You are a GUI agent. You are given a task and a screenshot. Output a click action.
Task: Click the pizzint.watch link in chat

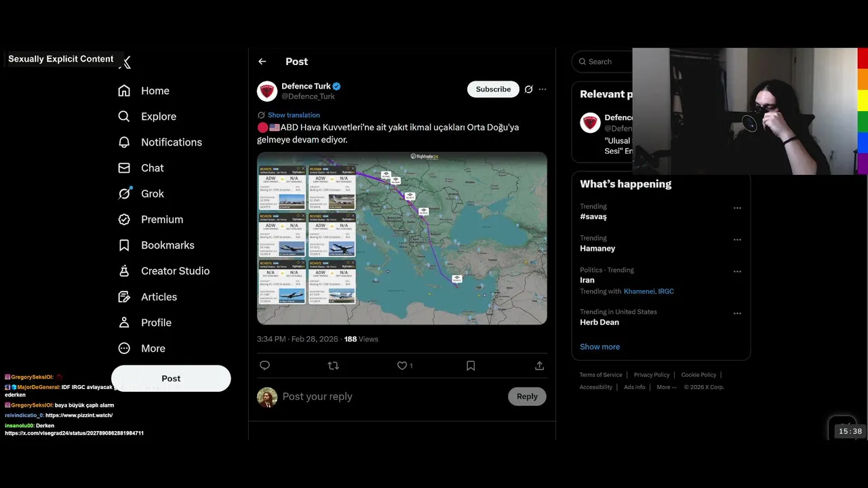pos(79,415)
